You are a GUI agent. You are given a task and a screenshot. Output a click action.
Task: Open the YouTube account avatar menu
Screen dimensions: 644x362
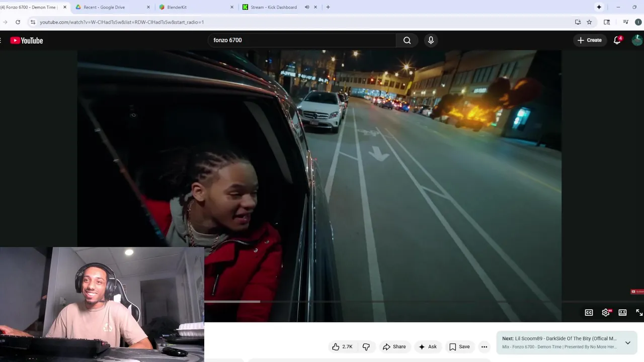637,40
